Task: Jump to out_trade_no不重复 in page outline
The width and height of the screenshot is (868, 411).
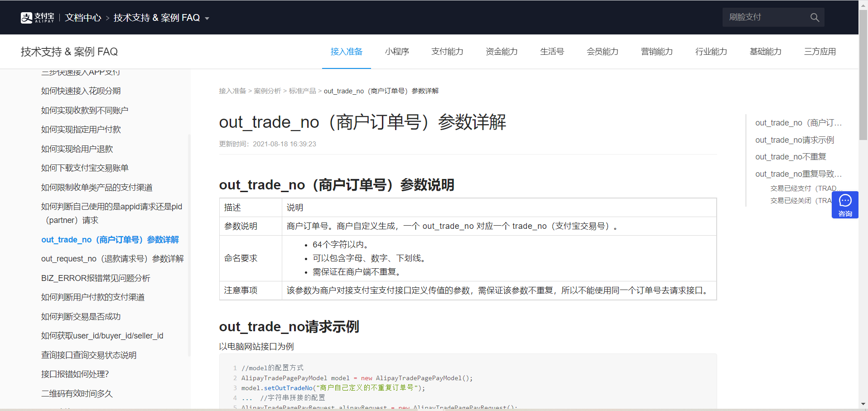Action: pos(791,157)
